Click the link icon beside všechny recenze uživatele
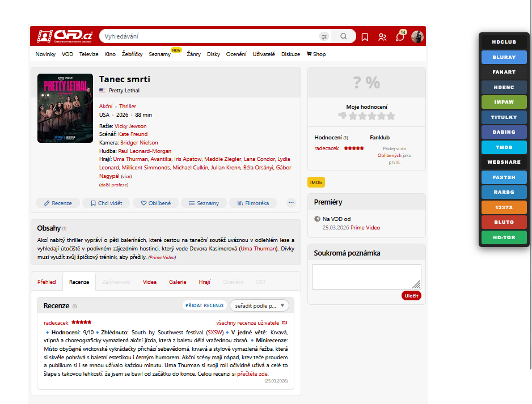This screenshot has width=532, height=404. (284, 322)
